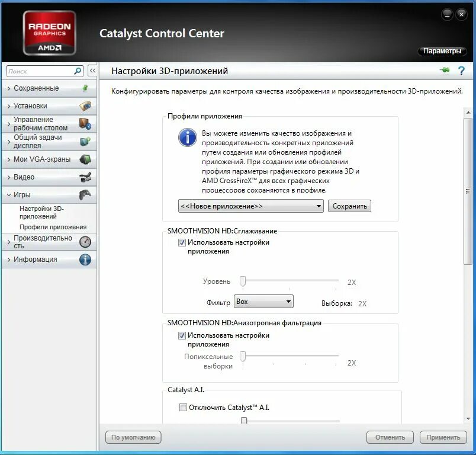Minimize the Catalyst Control Center window
Image resolution: width=476 pixels, height=455 pixels.
click(447, 14)
